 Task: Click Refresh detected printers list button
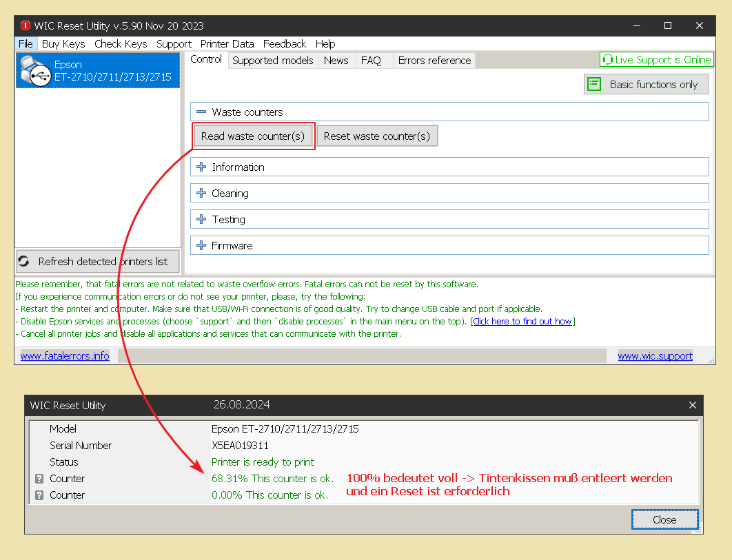coord(98,261)
